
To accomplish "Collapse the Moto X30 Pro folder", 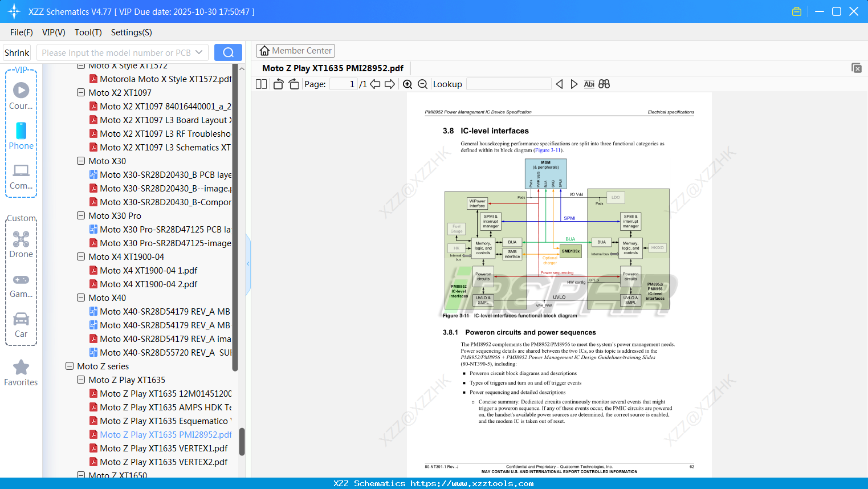I will pos(81,215).
